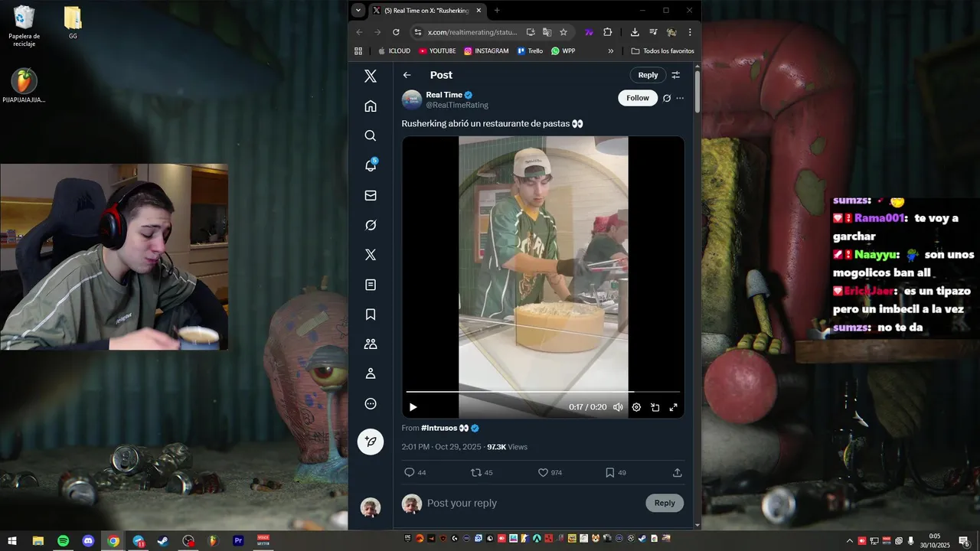
Task: Open Todos los favoritos folder
Action: point(662,51)
